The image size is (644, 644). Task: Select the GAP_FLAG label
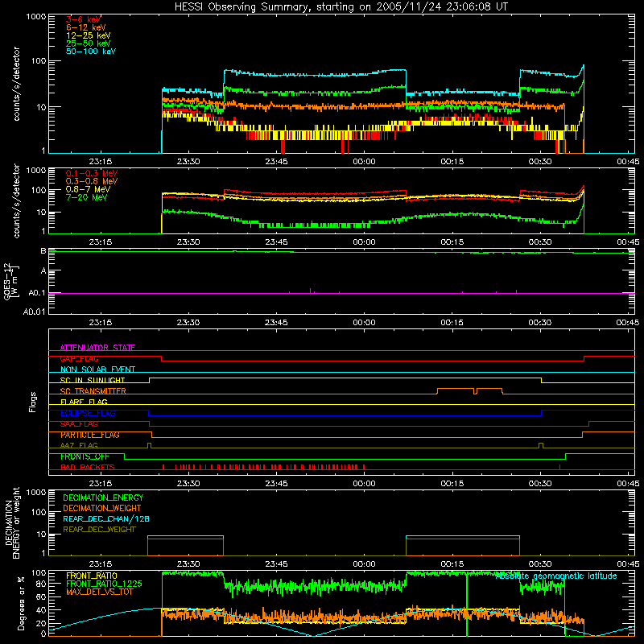(79, 358)
